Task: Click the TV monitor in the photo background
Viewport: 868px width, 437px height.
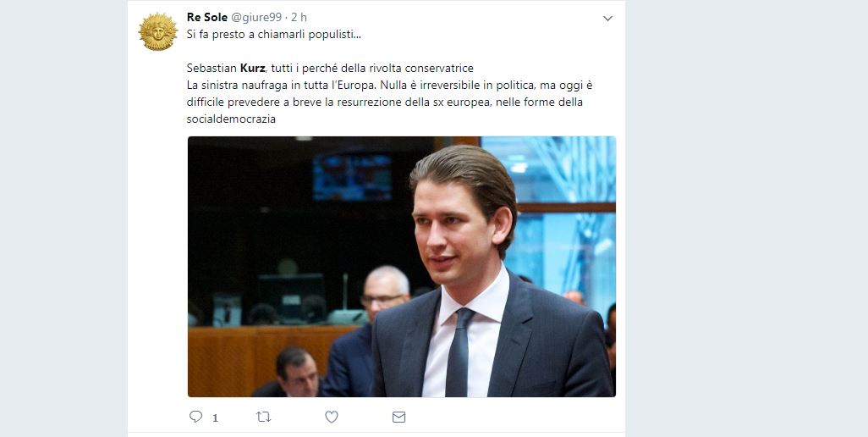Action: tap(352, 176)
